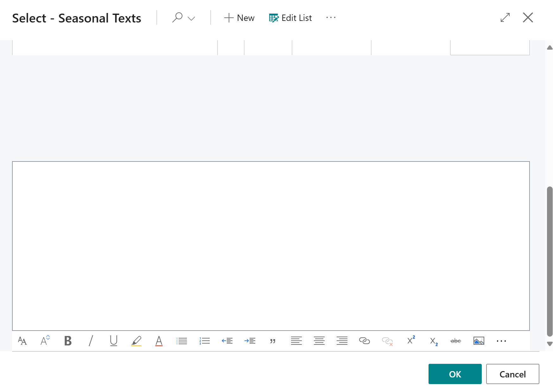Decrease paragraph indent
This screenshot has width=553, height=392.
tap(227, 341)
